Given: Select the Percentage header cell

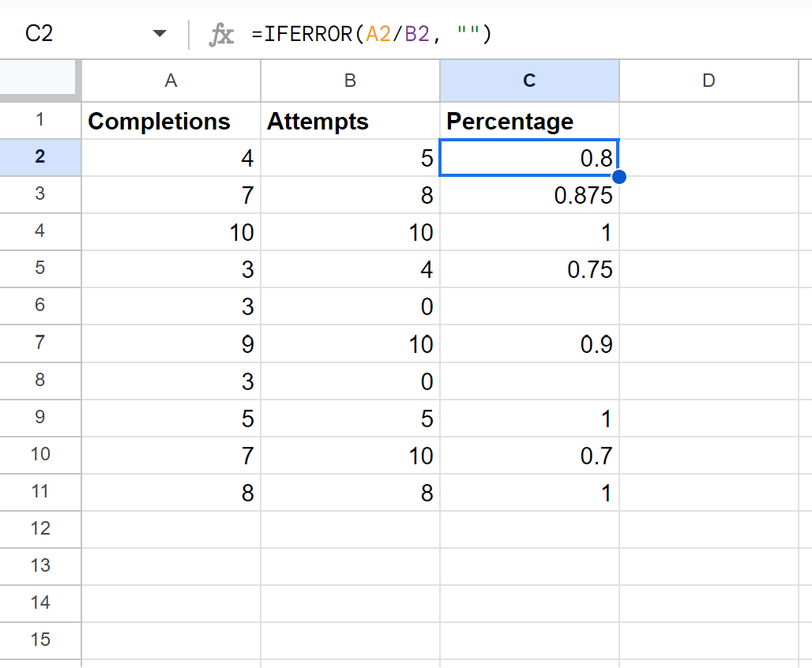Looking at the screenshot, I should [x=529, y=121].
